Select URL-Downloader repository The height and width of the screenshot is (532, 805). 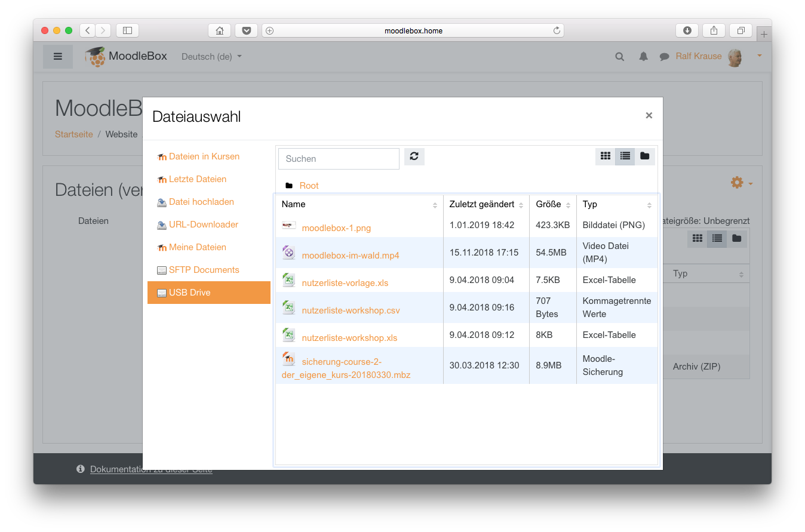point(209,225)
